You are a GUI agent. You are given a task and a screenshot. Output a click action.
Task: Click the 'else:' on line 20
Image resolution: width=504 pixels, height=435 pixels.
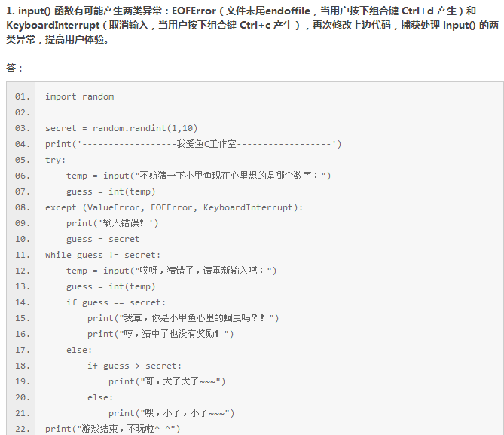(100, 397)
